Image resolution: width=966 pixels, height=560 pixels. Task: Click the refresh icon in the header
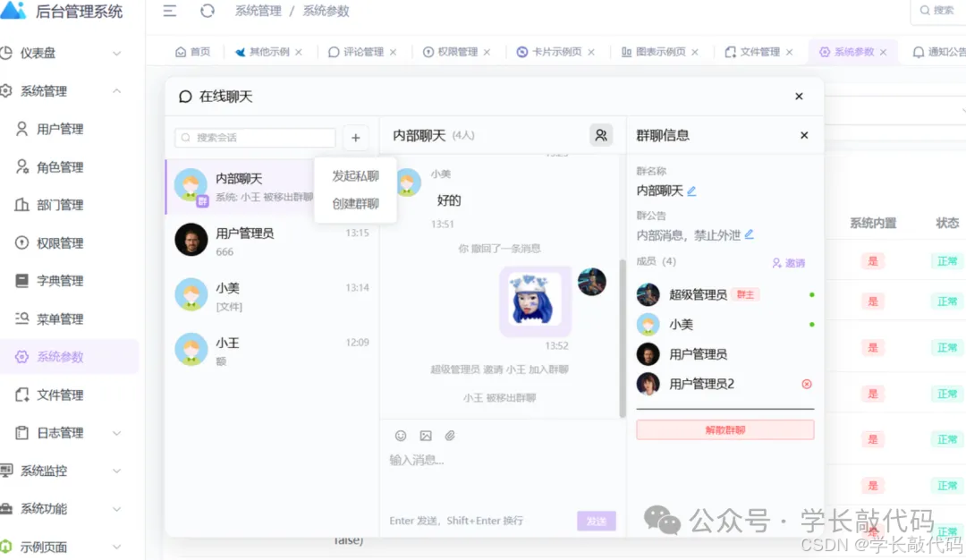208,11
